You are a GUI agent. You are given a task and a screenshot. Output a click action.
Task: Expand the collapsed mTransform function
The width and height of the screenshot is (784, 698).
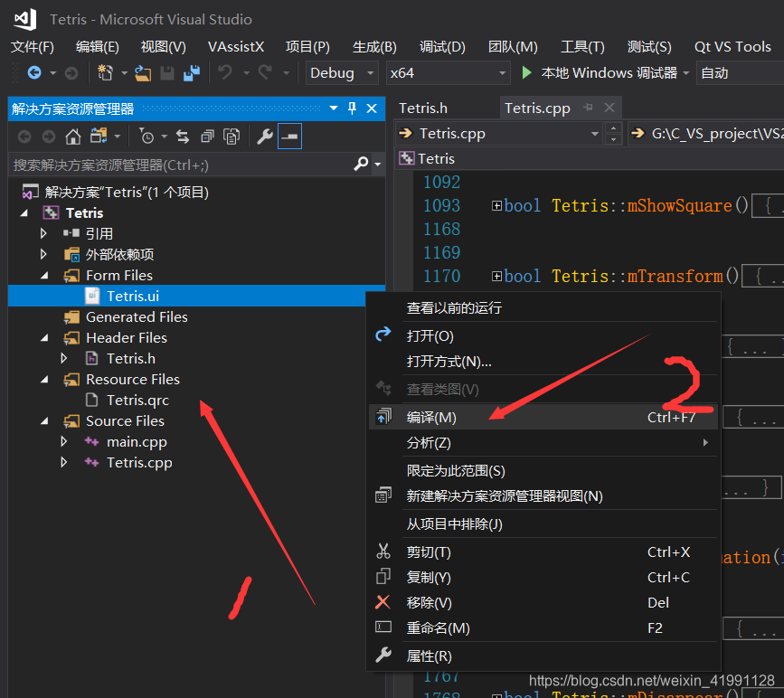click(496, 276)
